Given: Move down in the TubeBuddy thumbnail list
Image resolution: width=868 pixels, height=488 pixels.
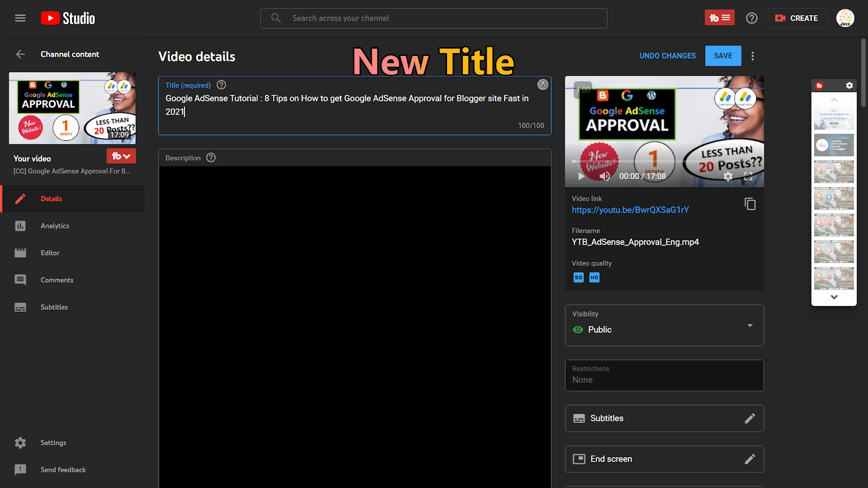Looking at the screenshot, I should (x=834, y=297).
